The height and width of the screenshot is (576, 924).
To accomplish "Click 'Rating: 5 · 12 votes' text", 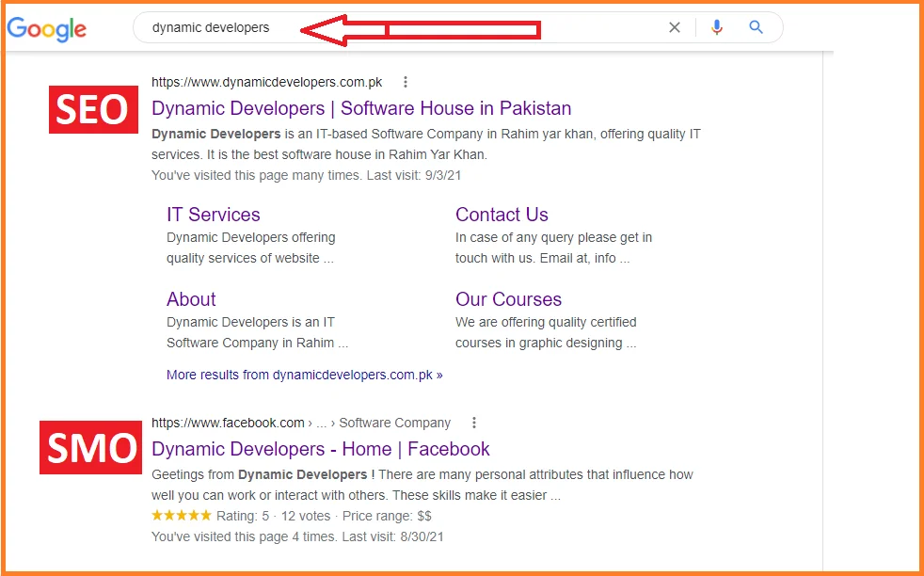I will tap(274, 516).
